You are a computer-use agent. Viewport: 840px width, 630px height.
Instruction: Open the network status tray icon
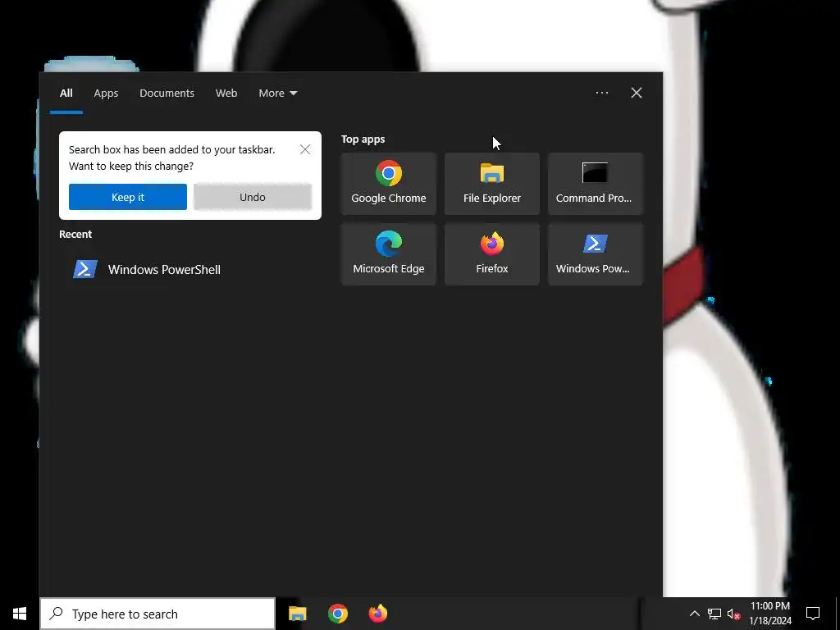click(x=714, y=614)
